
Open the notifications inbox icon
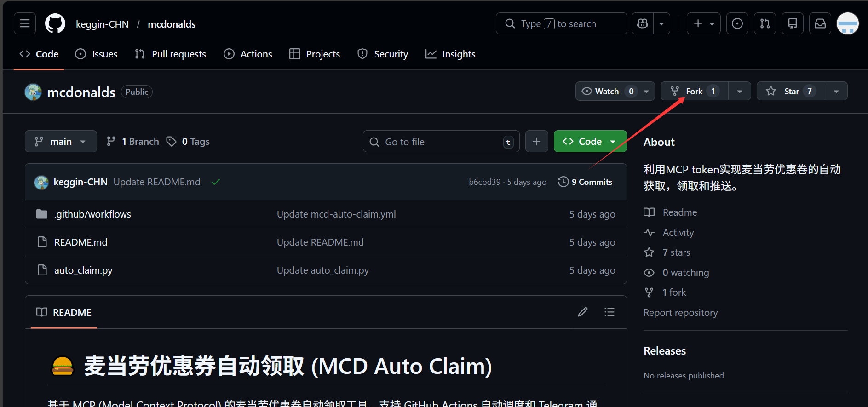pyautogui.click(x=820, y=23)
